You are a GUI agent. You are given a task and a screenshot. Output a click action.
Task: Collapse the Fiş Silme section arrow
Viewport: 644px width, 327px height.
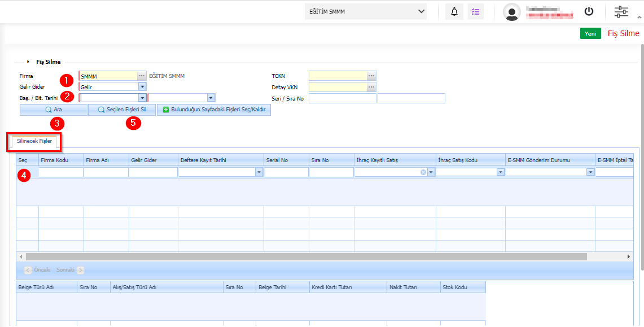point(28,62)
